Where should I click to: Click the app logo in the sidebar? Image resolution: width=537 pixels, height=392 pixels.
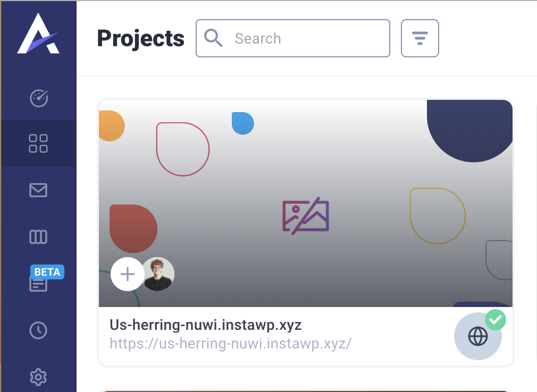(38, 34)
